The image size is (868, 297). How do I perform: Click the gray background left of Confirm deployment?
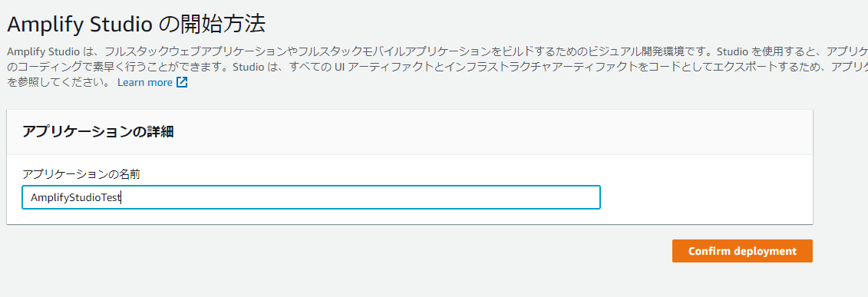click(388, 251)
